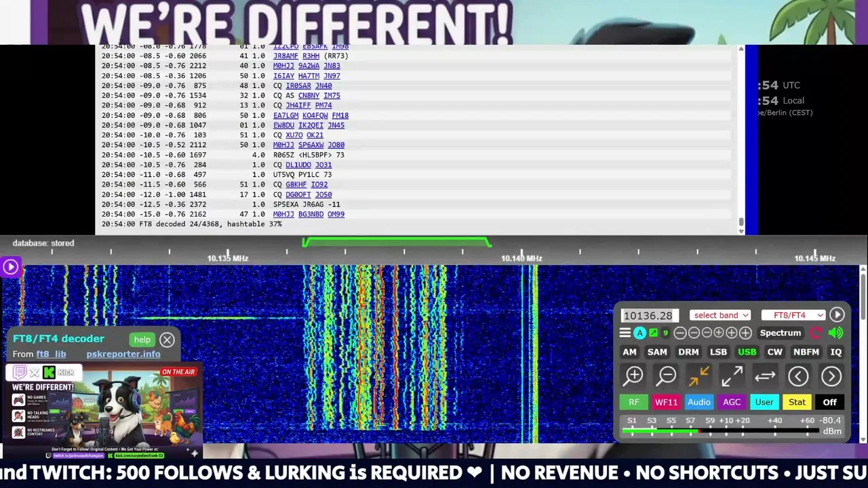Image resolution: width=868 pixels, height=488 pixels.
Task: Zoom in with the magnifier plus icon
Action: [633, 375]
